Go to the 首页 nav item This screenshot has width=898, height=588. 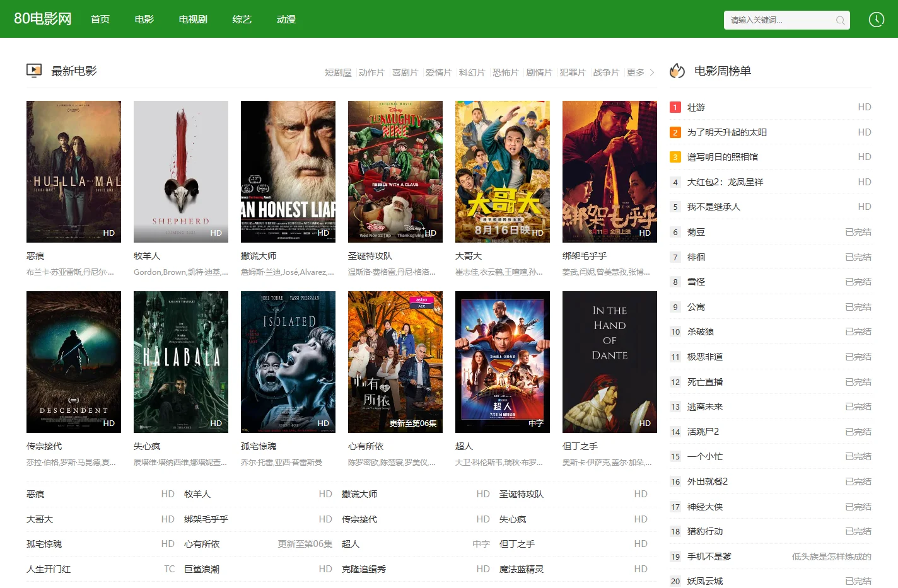coord(100,20)
